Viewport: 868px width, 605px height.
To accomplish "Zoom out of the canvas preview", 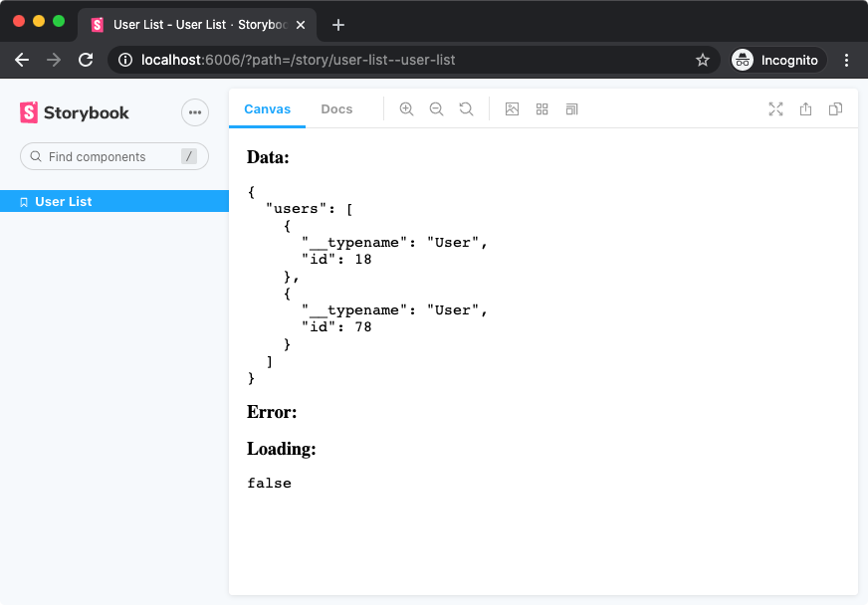I will click(436, 109).
